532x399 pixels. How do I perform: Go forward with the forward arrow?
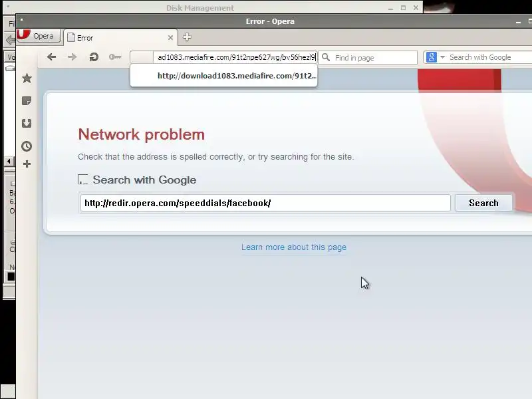[72, 57]
